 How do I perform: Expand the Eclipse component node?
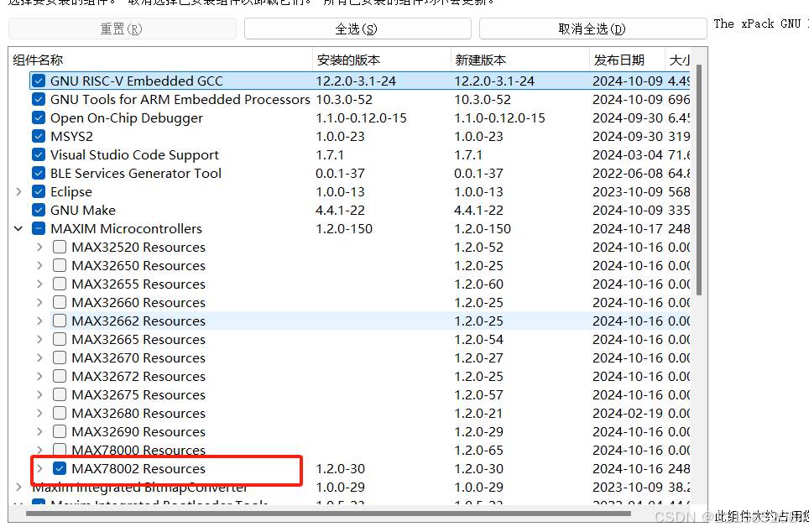point(18,191)
